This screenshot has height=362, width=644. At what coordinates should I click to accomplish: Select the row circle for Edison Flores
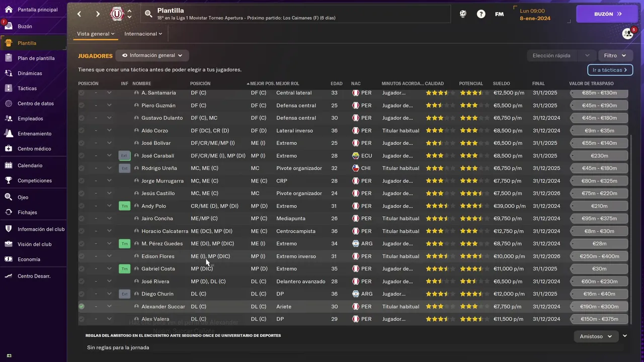click(82, 256)
